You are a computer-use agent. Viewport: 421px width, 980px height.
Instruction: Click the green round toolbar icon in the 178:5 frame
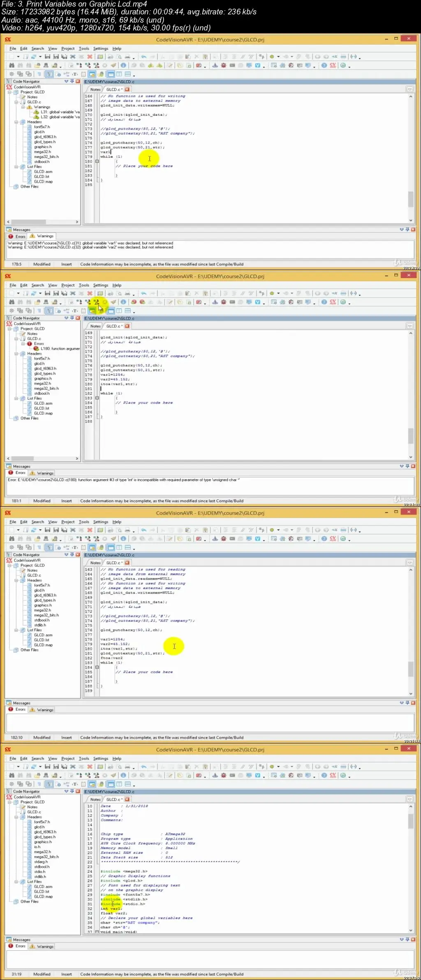(343, 65)
